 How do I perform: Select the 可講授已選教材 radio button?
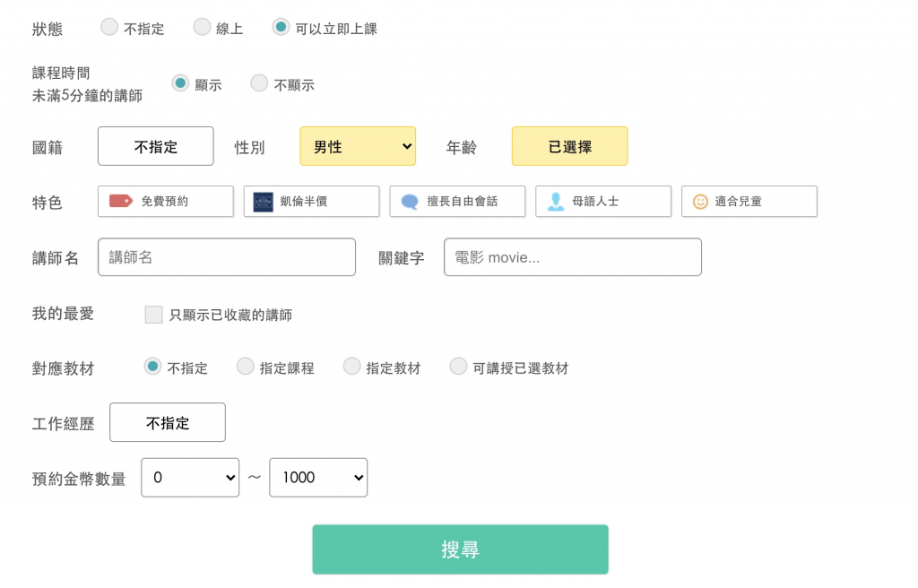click(x=458, y=367)
